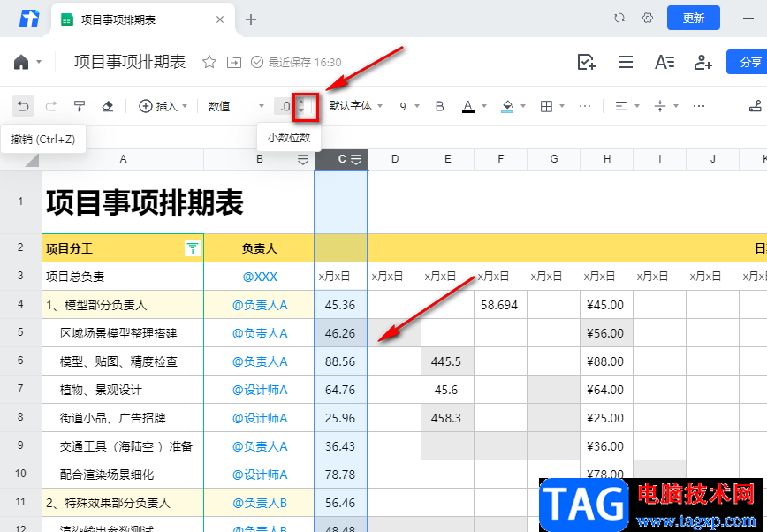Apply fill color bucket
Viewport: 767px width, 532px height.
(x=507, y=106)
